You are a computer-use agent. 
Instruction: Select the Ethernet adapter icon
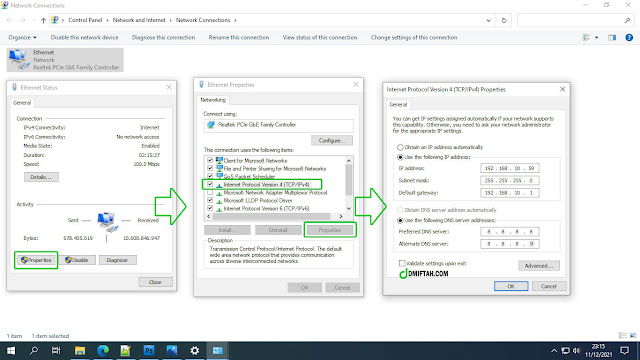[19, 60]
